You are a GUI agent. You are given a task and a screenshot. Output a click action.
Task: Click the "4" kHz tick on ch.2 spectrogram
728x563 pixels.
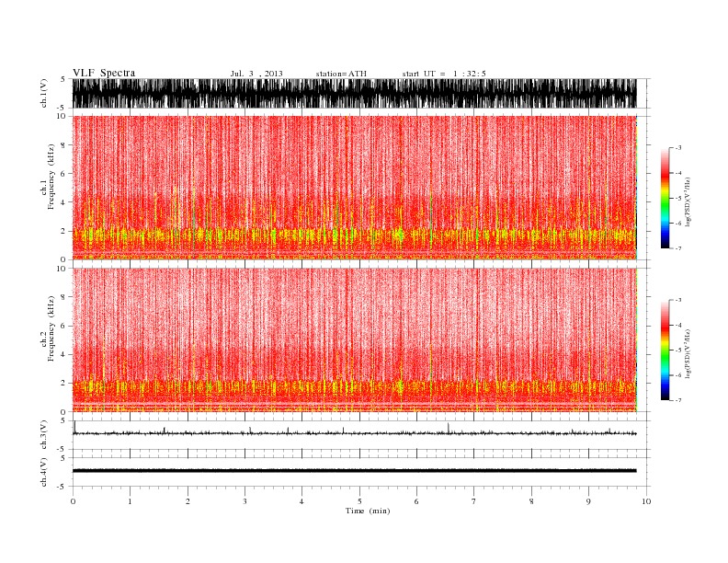[x=63, y=355]
